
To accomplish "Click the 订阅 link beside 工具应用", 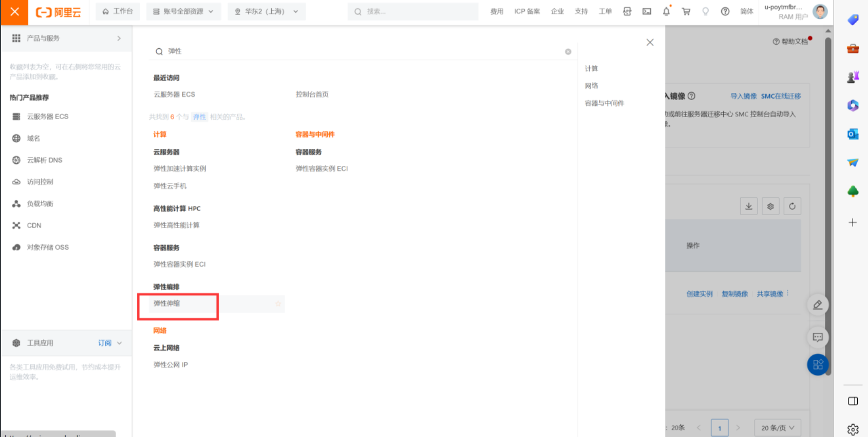I will tap(105, 343).
